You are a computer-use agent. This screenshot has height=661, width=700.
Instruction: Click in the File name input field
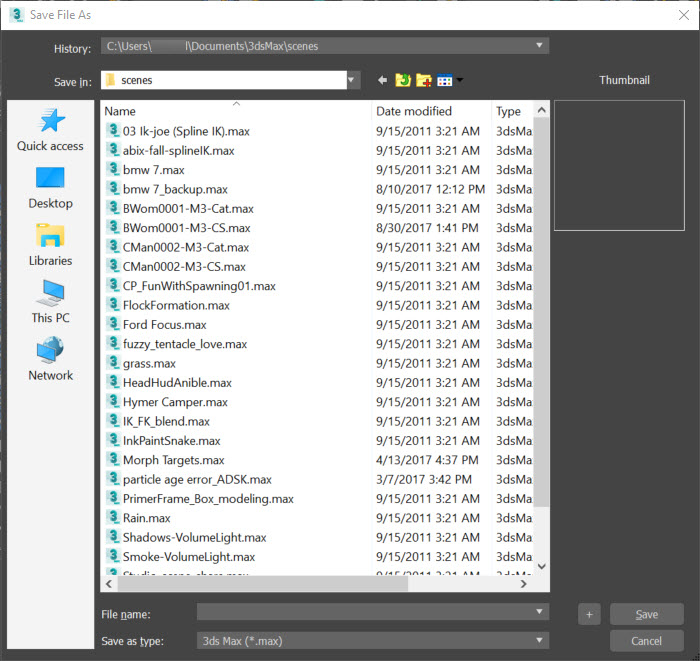tap(364, 611)
